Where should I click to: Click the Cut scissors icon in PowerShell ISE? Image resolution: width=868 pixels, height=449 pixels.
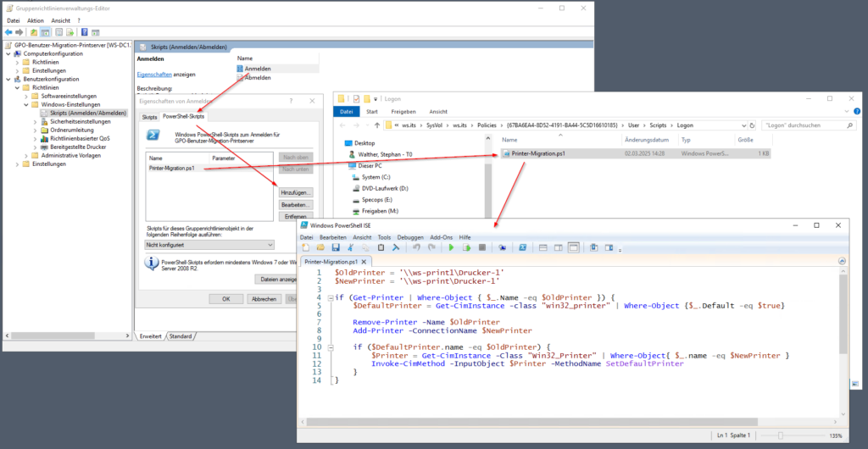click(350, 247)
